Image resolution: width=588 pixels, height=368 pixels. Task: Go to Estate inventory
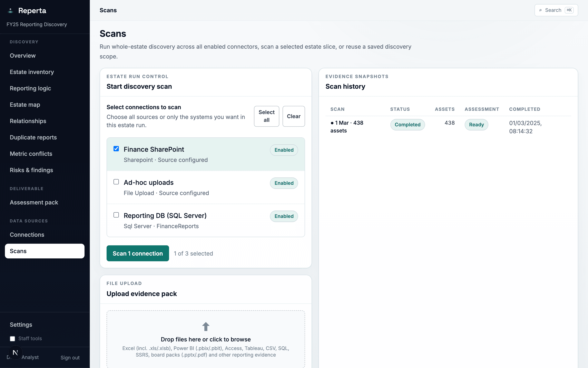click(x=45, y=72)
